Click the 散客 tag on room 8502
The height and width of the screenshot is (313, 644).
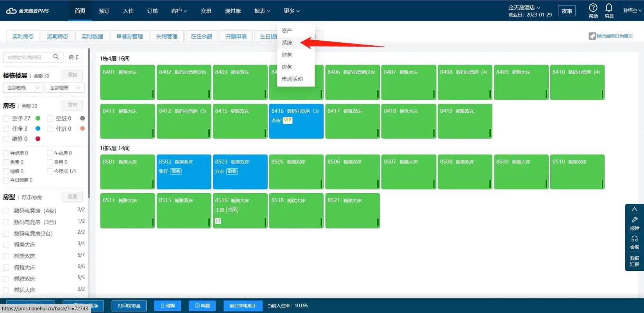176,171
